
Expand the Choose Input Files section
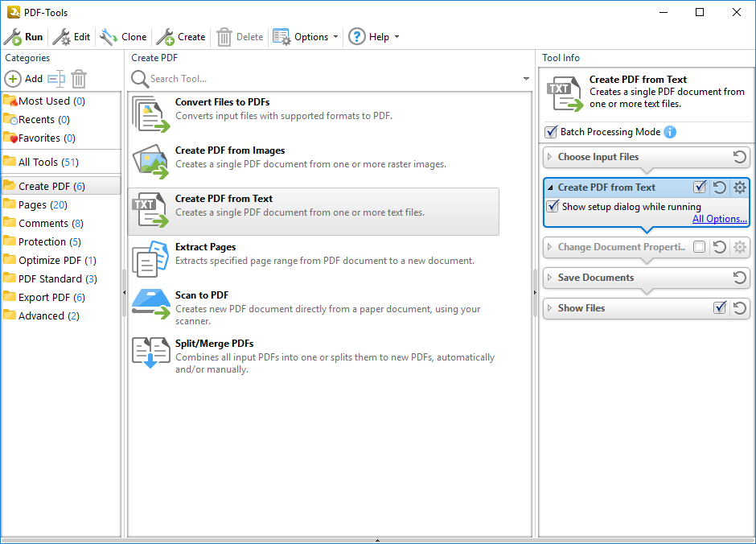point(598,157)
